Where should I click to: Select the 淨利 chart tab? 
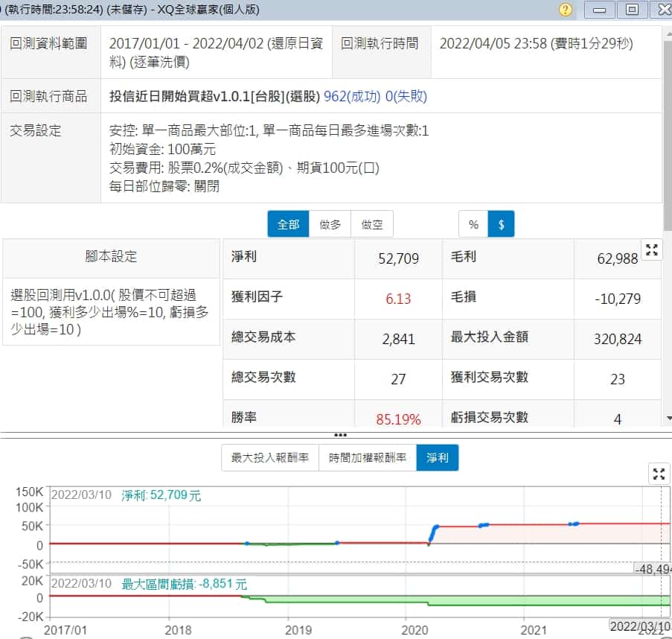point(438,458)
